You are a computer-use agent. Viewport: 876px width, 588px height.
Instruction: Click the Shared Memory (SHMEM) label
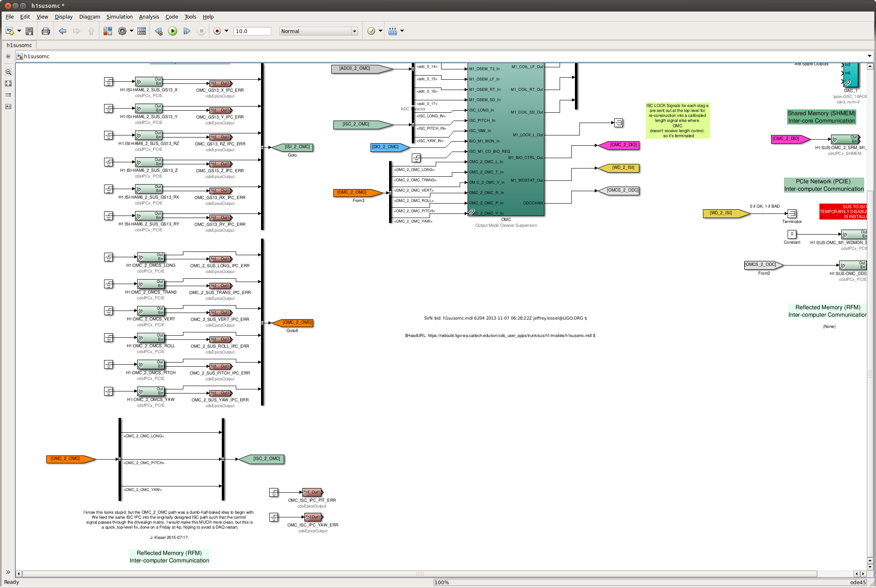click(x=821, y=117)
